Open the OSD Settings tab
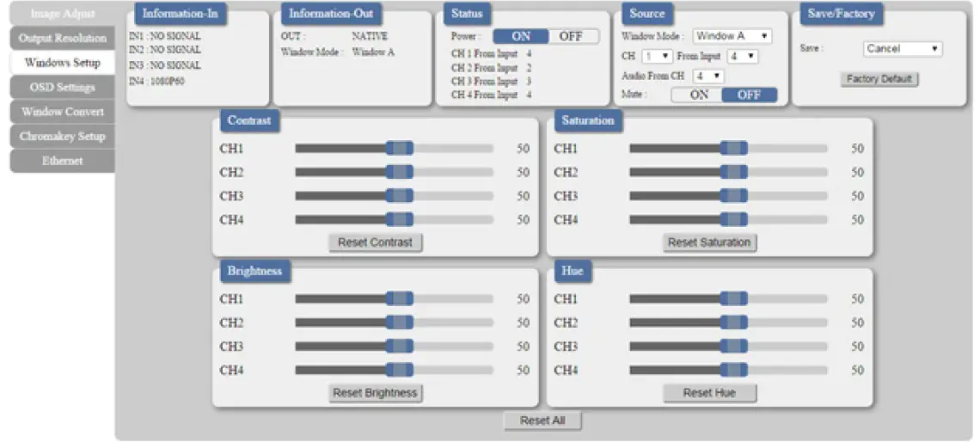The width and height of the screenshot is (980, 442). [63, 87]
